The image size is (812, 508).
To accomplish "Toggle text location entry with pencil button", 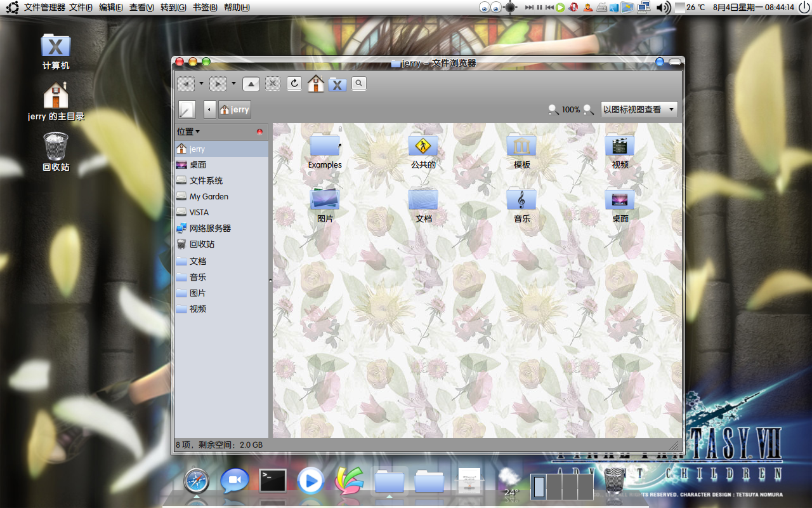I will click(187, 109).
